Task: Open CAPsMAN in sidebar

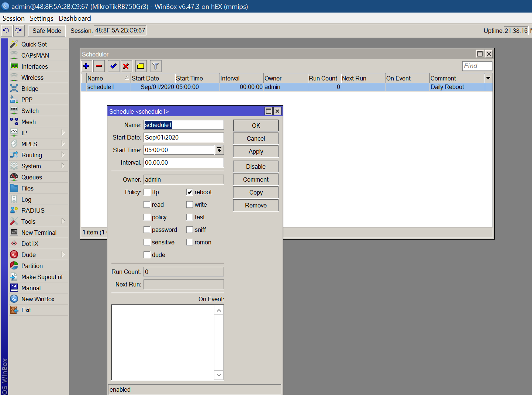Action: [39, 55]
